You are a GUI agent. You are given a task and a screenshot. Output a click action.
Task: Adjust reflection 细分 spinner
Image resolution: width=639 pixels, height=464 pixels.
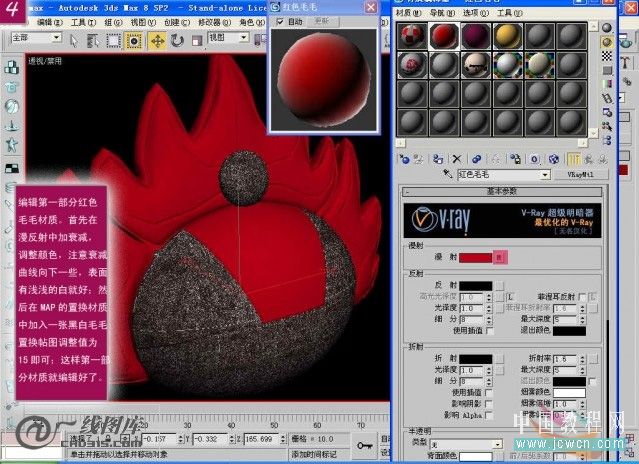click(x=489, y=319)
